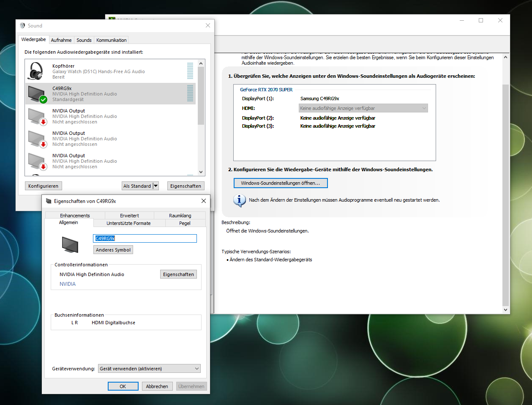
Task: Click the volume level meter of C49RG9x
Action: 190,93
